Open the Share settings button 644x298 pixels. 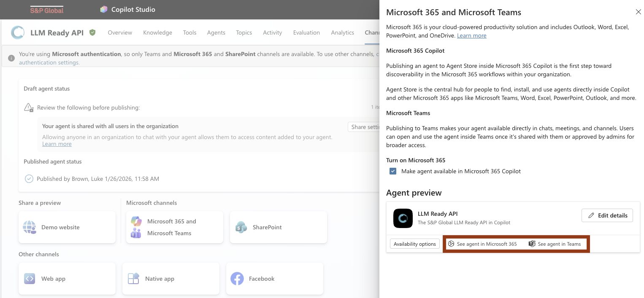click(x=364, y=127)
